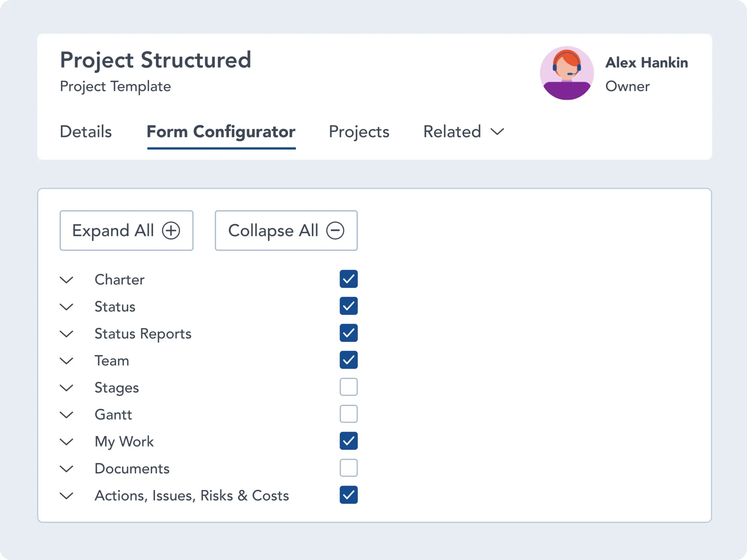Enable the Documents checkbox
This screenshot has width=747, height=560.
(348, 468)
